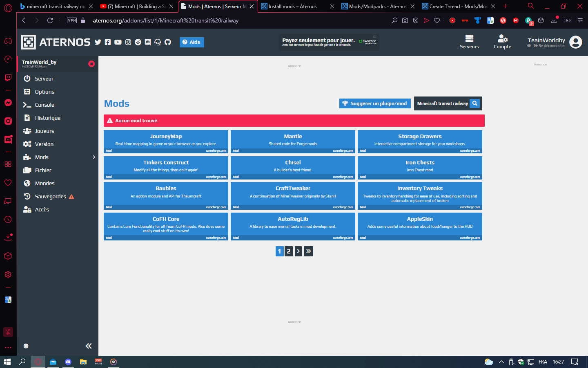588x368 pixels.
Task: Switch to the YouTube Minecraft Building tab
Action: coord(137,6)
